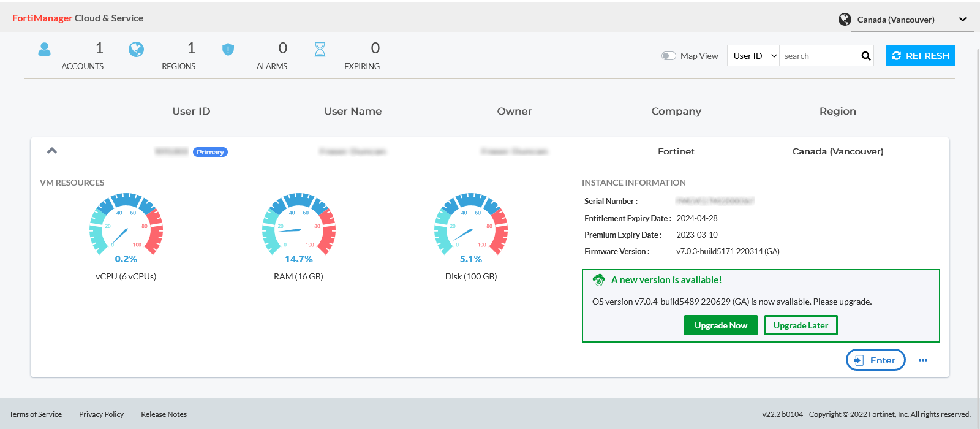980x429 pixels.
Task: Click the Upgrade Later button
Action: pos(801,325)
